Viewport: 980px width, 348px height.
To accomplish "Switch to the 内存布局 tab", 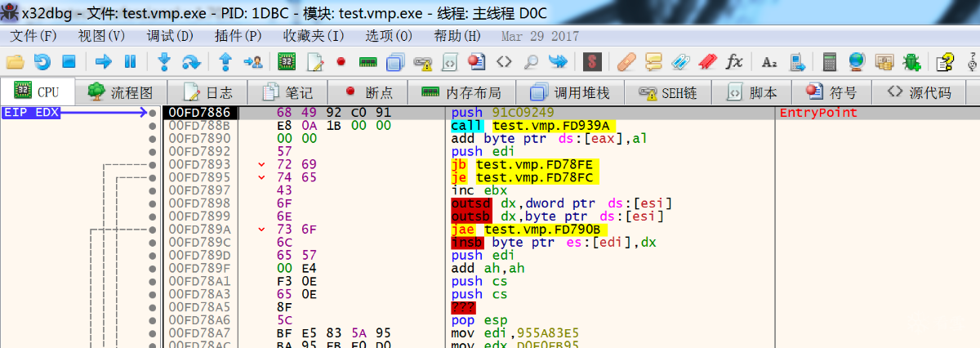I will tap(461, 91).
